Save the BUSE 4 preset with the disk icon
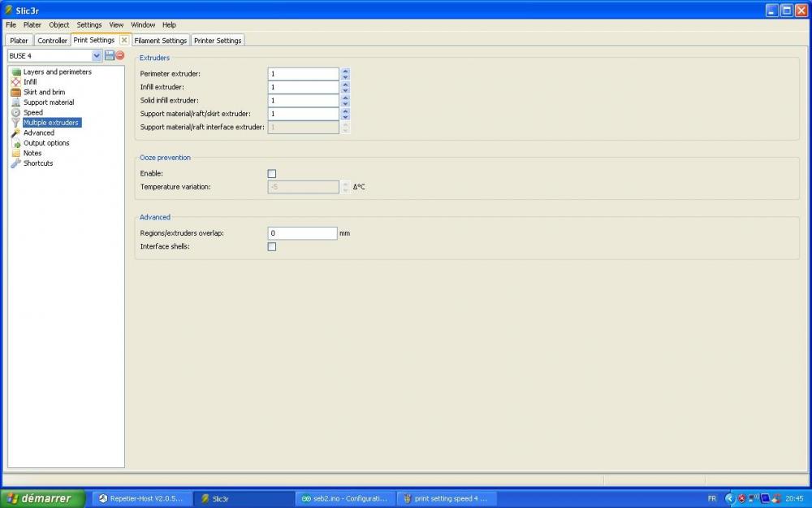 [x=110, y=55]
